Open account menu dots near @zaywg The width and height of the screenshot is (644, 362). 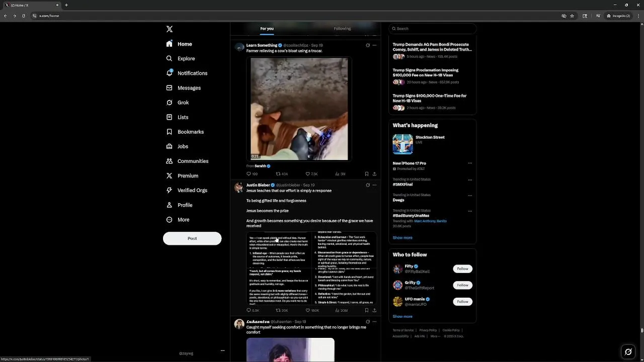(222, 350)
